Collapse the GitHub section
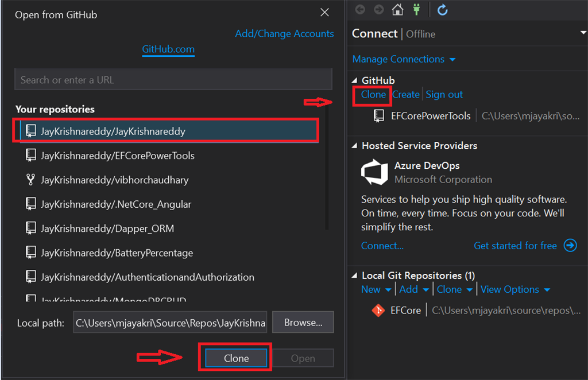 click(x=354, y=80)
